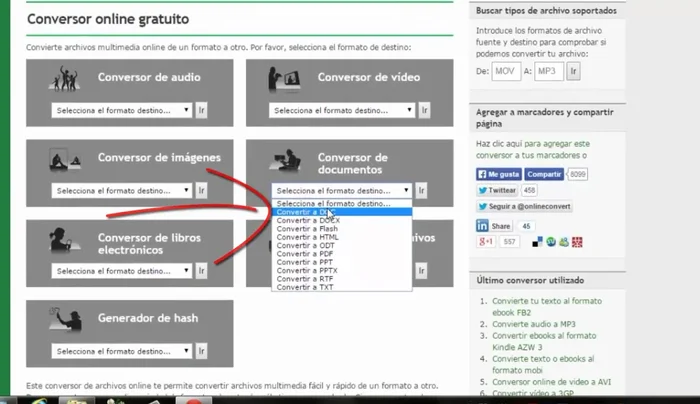
Task: Select 'Convertir a Flash' option
Action: point(342,229)
